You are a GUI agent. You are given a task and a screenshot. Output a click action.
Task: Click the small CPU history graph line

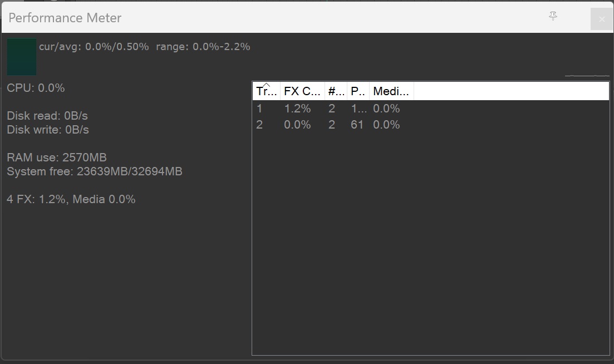tap(587, 75)
